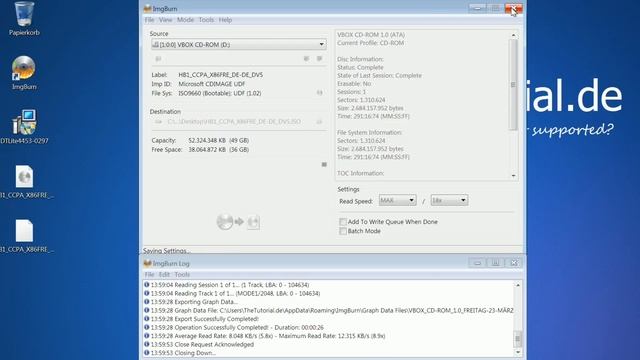Open the second read speed dropdown
Image resolution: width=640 pixels, height=360 pixels.
(x=449, y=200)
